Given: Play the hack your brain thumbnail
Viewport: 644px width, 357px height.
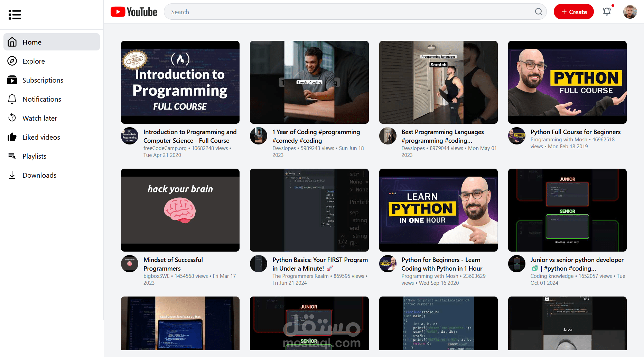Looking at the screenshot, I should tap(180, 210).
